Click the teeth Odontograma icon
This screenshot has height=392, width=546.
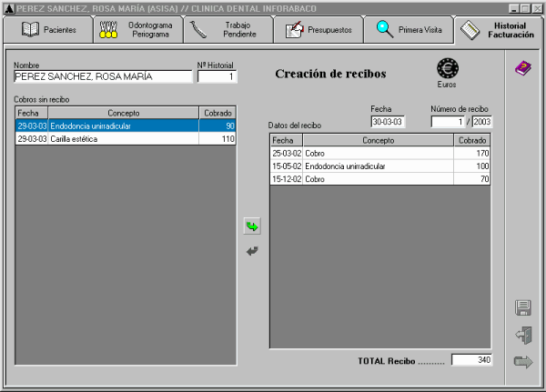click(x=108, y=30)
